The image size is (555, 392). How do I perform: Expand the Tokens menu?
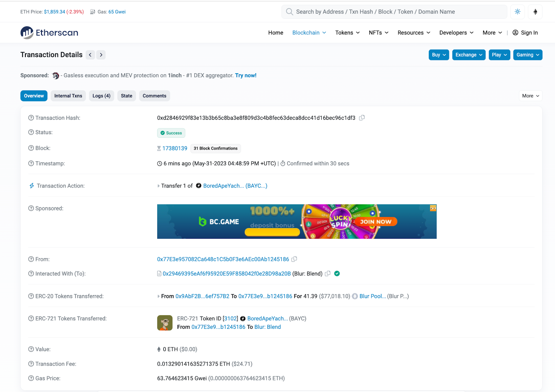click(x=347, y=33)
